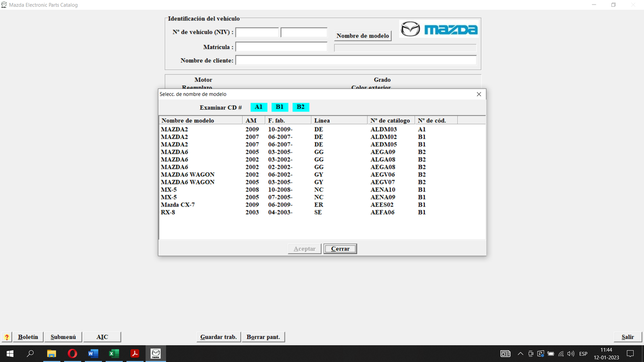The width and height of the screenshot is (644, 362).
Task: Select MX-5 2005 AENA09 row
Action: point(322,197)
